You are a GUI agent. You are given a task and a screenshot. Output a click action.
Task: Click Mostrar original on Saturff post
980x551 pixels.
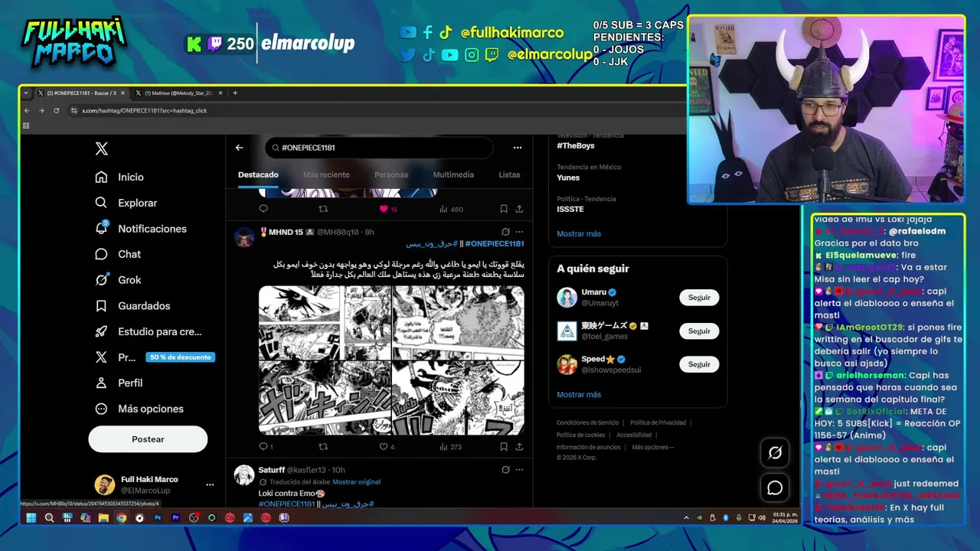pos(356,482)
